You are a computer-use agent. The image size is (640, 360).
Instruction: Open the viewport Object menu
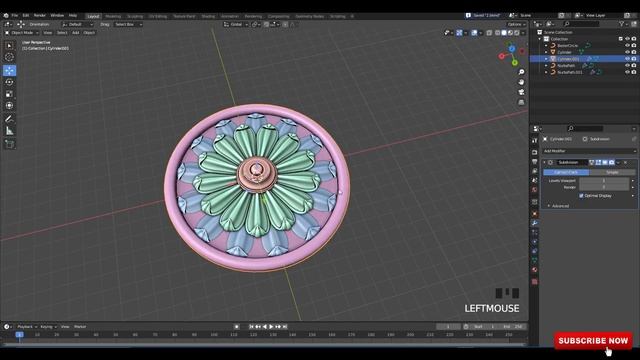[89, 33]
